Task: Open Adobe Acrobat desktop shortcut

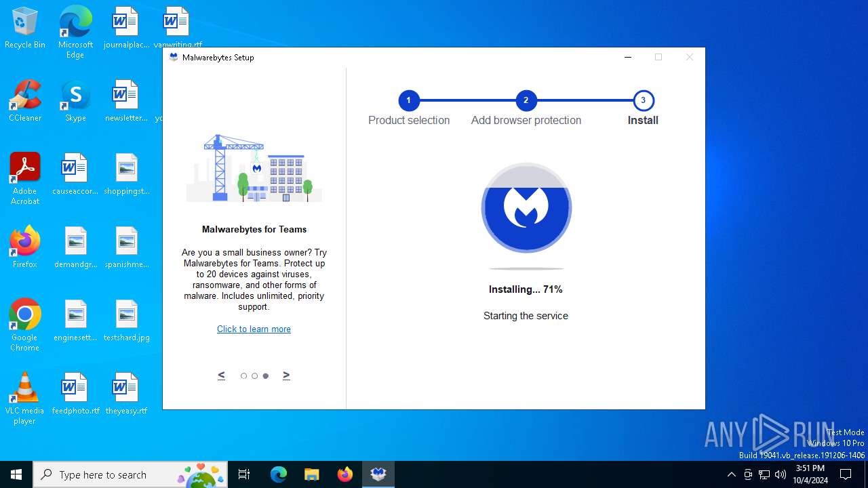Action: (x=25, y=179)
